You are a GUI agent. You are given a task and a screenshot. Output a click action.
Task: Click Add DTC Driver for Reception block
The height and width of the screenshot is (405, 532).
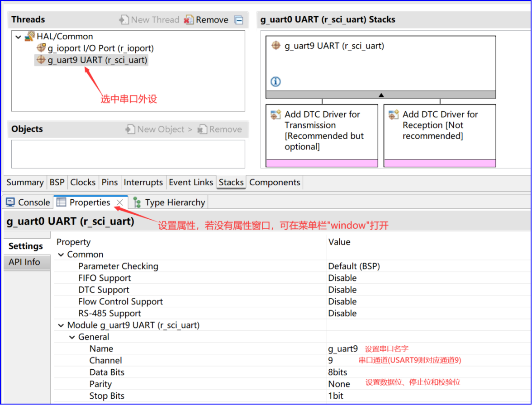(x=440, y=136)
